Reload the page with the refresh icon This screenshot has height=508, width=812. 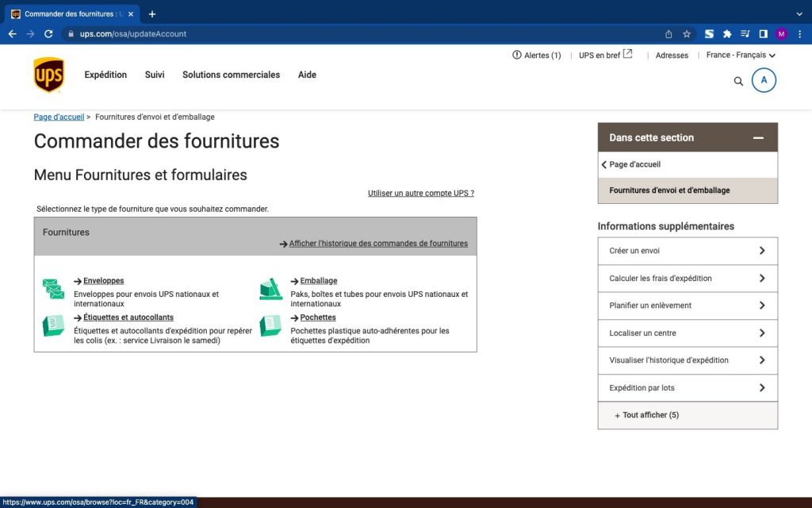pyautogui.click(x=48, y=33)
